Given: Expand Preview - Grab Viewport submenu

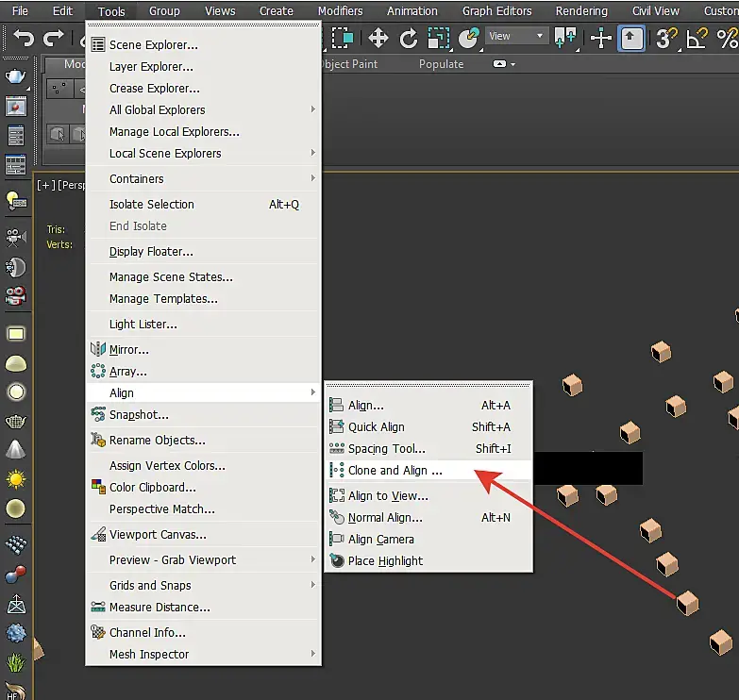Looking at the screenshot, I should click(204, 559).
